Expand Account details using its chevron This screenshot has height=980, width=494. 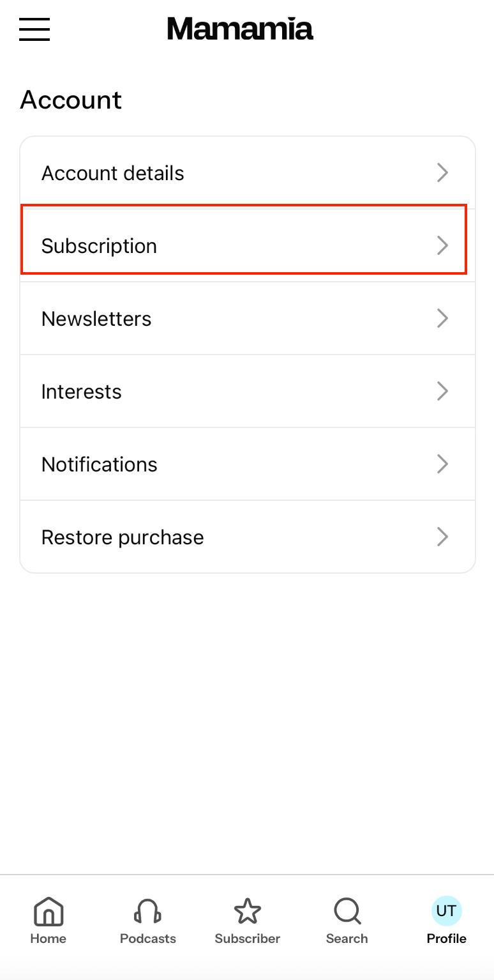click(442, 172)
